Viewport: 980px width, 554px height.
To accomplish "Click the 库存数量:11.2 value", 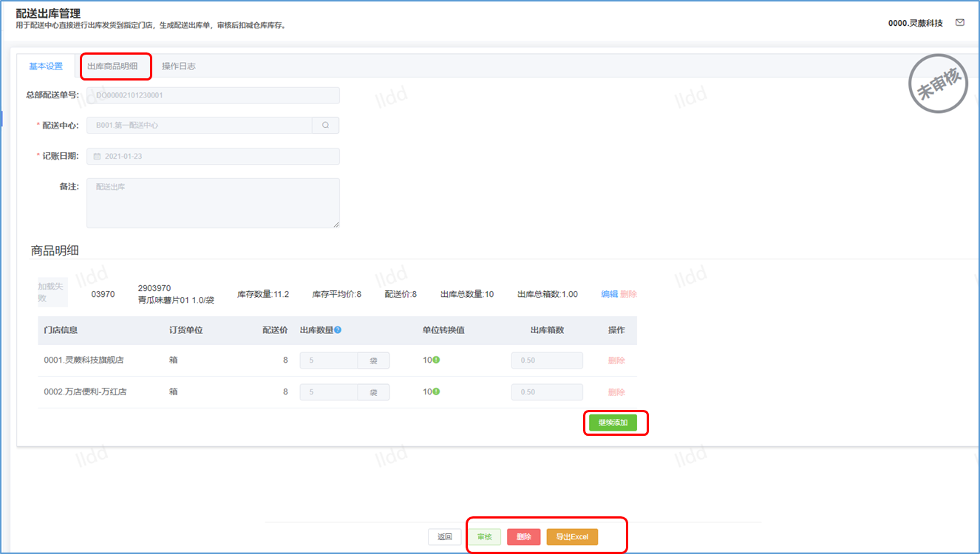I will (x=263, y=294).
